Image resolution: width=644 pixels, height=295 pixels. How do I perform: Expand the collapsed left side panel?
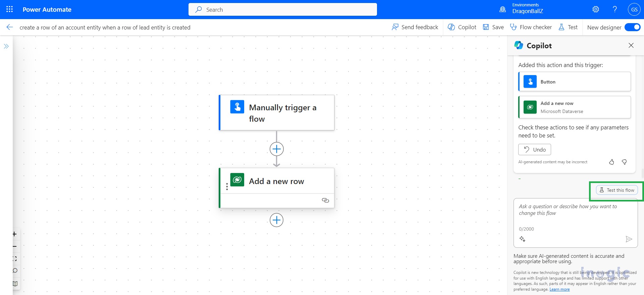coord(6,46)
